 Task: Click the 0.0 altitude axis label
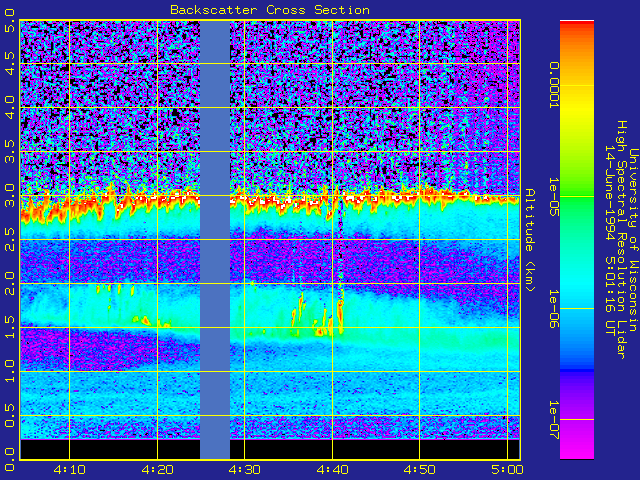(9, 459)
